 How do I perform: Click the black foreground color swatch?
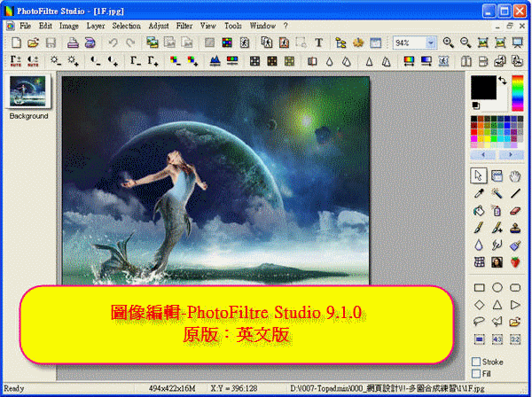pyautogui.click(x=482, y=87)
